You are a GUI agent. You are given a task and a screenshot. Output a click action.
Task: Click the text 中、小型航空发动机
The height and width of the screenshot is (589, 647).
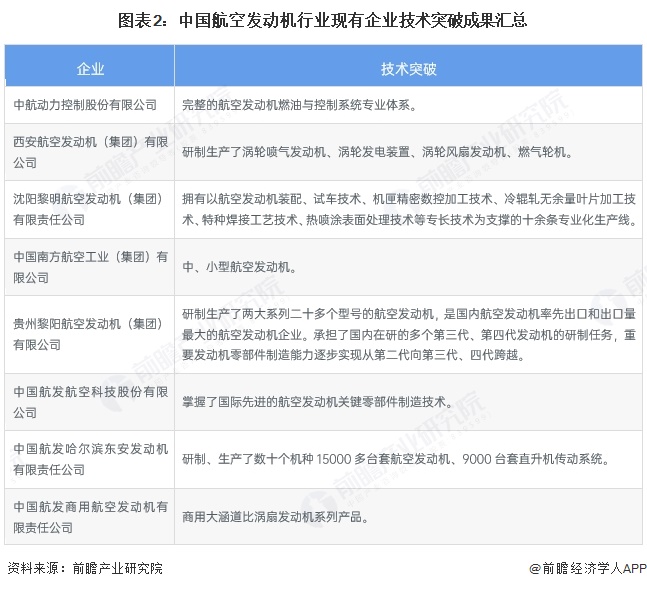click(x=239, y=267)
